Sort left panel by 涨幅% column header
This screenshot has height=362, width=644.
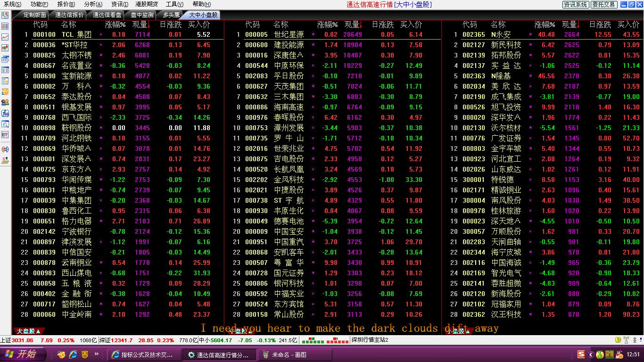click(x=115, y=24)
